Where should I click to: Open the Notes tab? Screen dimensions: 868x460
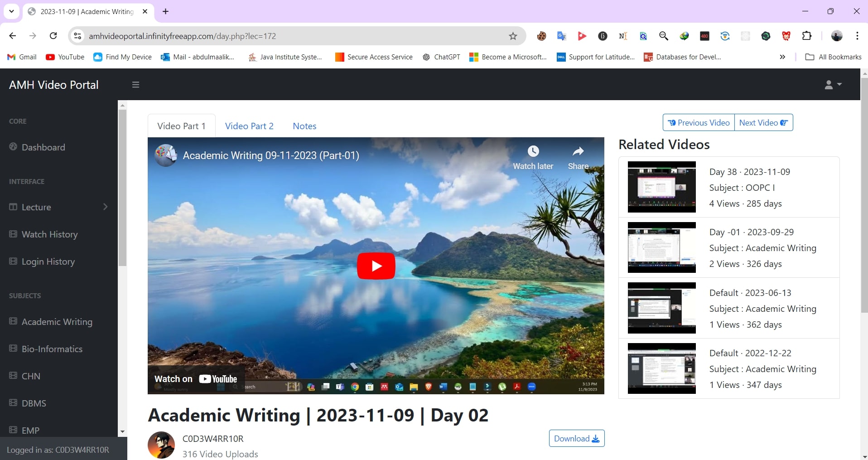point(304,126)
